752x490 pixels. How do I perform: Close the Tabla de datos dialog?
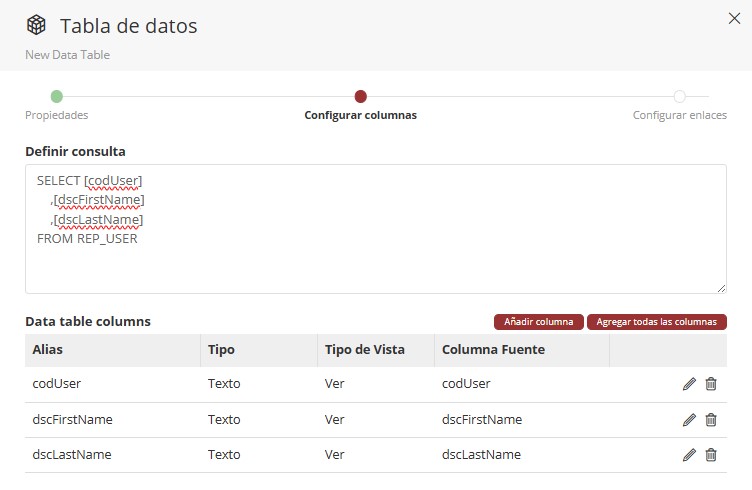click(734, 17)
